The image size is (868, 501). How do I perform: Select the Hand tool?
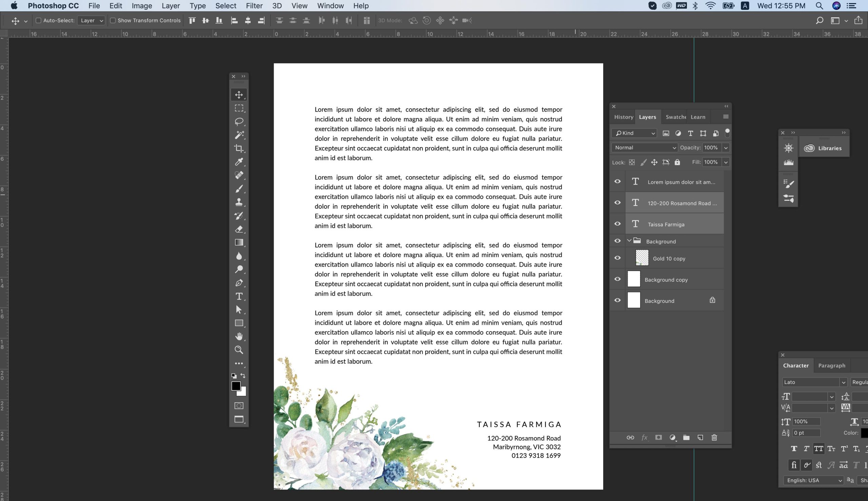(x=239, y=336)
